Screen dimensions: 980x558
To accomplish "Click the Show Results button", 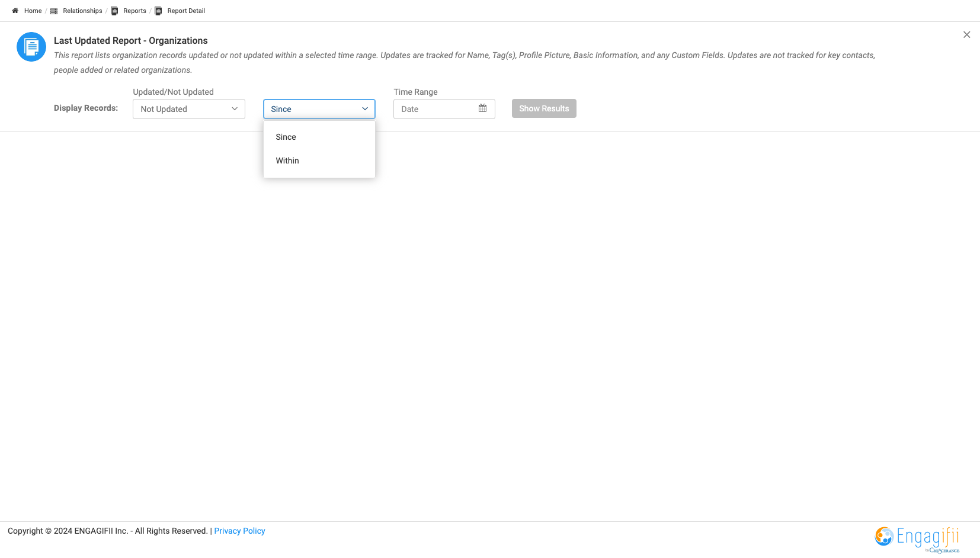I will tap(544, 108).
